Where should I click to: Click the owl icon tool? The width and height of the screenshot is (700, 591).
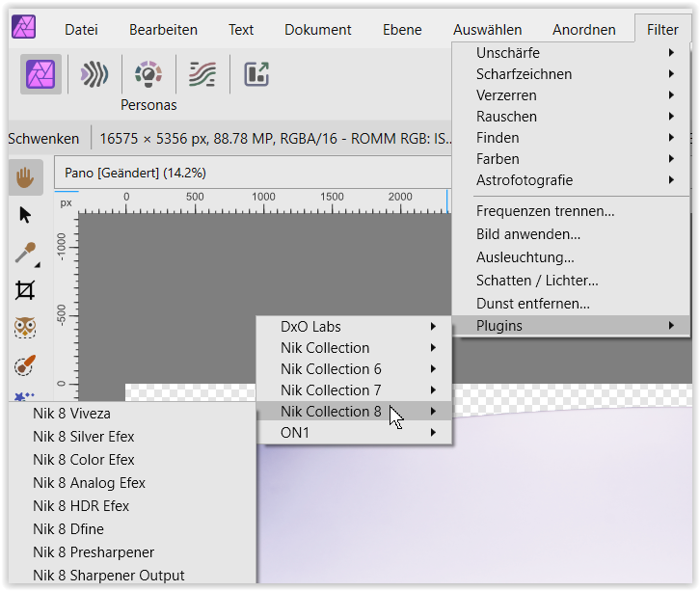point(25,328)
